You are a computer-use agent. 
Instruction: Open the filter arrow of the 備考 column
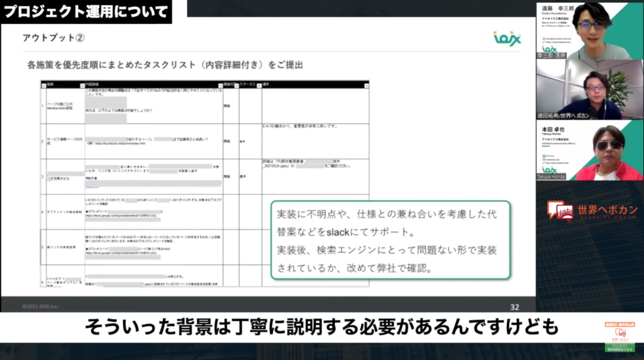tap(367, 86)
